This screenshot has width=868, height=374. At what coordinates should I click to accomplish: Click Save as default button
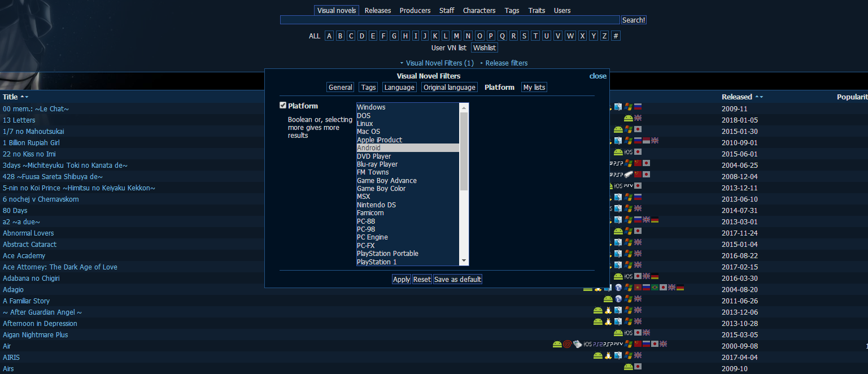(x=457, y=279)
